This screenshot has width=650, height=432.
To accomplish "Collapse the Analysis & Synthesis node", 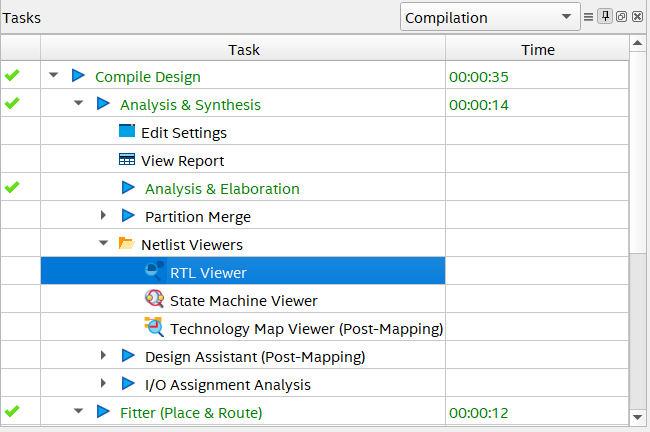I will click(x=79, y=104).
